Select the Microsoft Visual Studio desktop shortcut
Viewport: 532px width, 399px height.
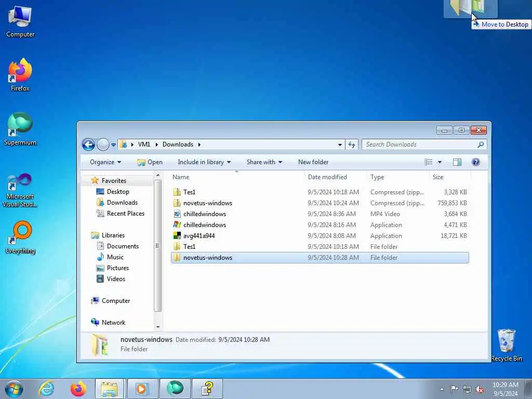pos(20,190)
